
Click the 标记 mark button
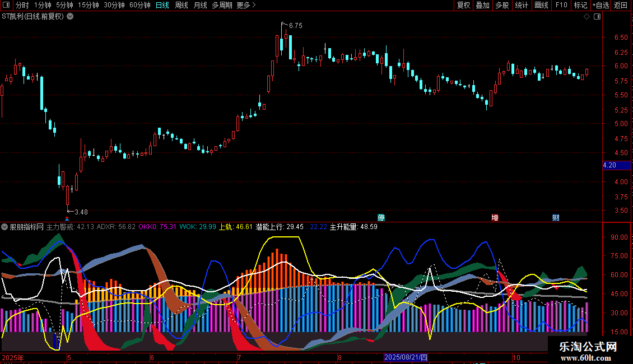click(x=580, y=5)
